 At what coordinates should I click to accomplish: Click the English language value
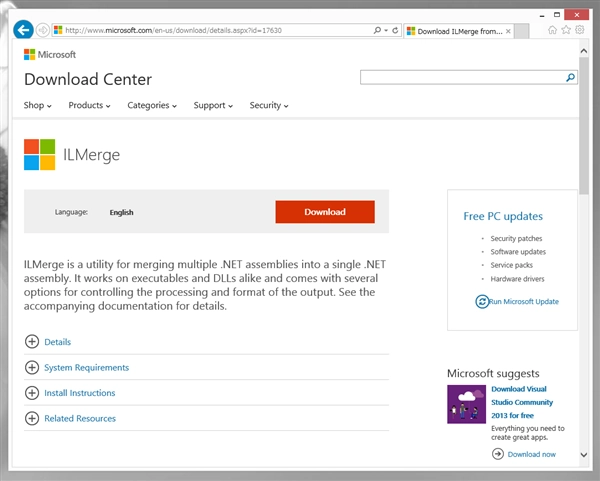point(121,212)
